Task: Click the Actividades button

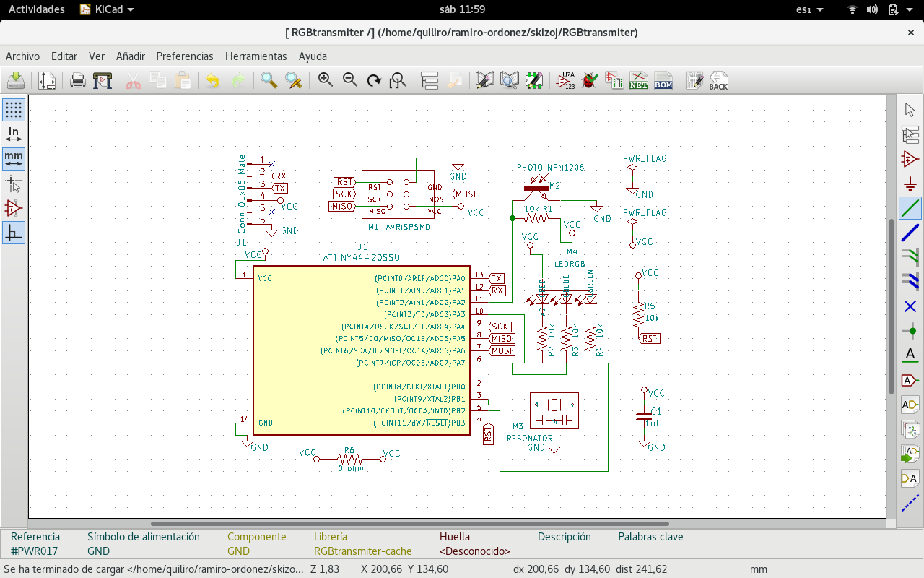Action: coord(36,9)
